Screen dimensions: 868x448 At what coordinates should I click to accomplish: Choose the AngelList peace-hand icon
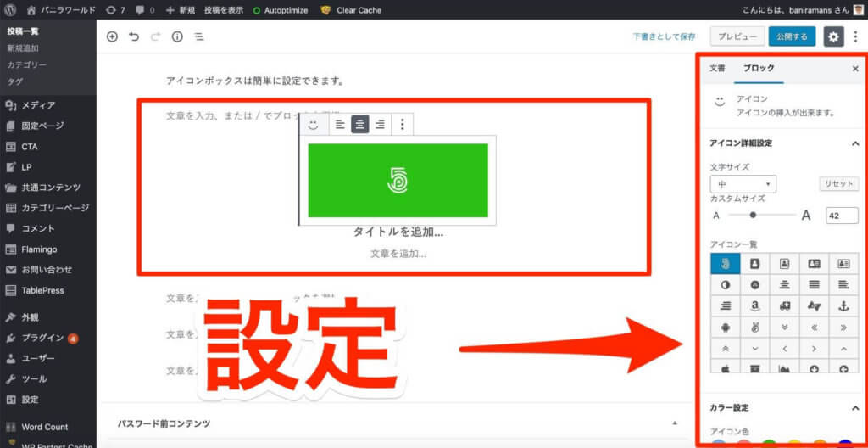[754, 328]
